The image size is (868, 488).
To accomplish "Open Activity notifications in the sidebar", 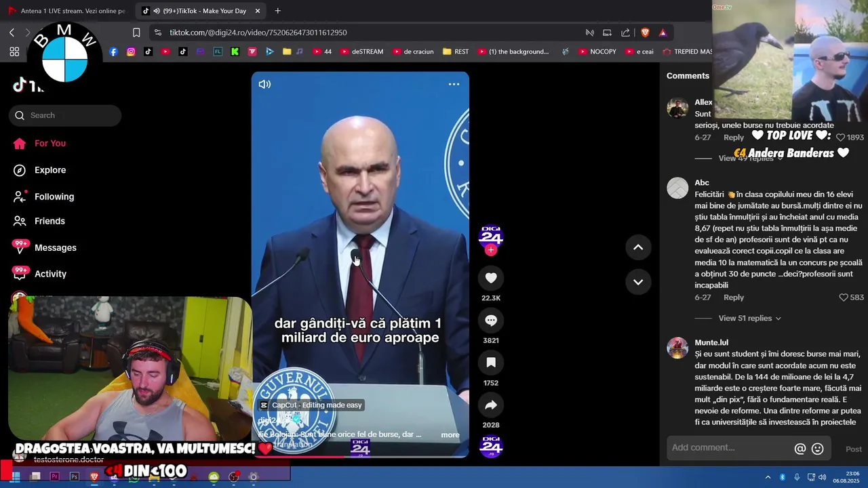I will [50, 274].
